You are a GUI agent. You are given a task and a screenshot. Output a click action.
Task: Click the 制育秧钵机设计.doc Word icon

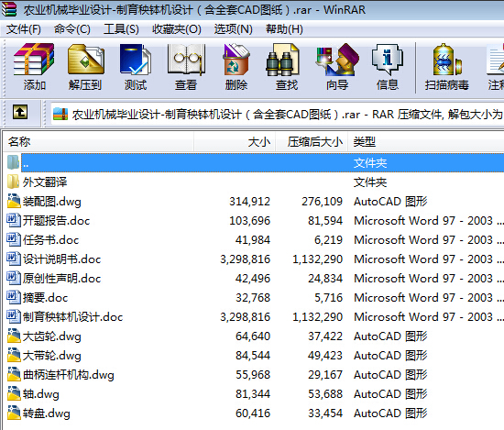[x=14, y=317]
